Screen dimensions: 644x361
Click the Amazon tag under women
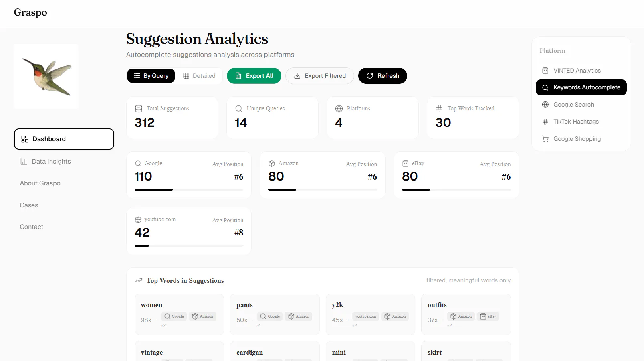(x=202, y=316)
